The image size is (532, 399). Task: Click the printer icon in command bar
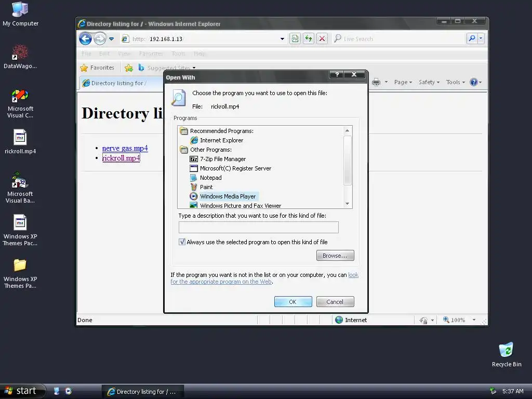tap(376, 82)
